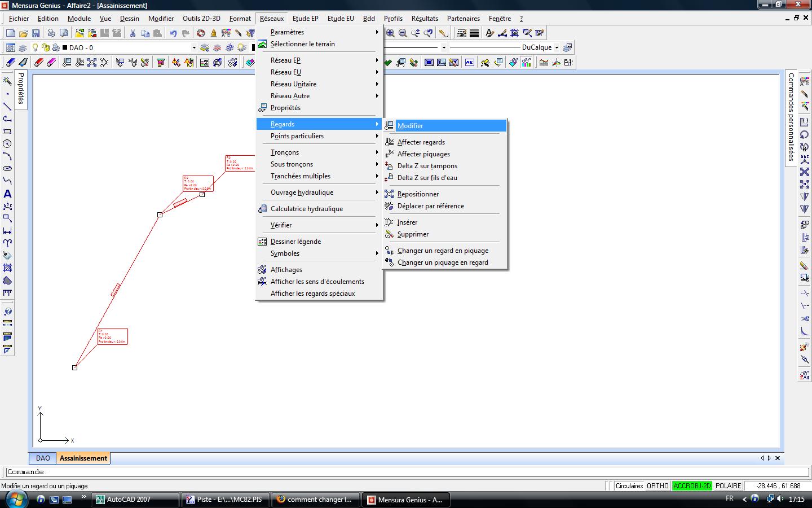This screenshot has height=508, width=812.
Task: Expand the Ouvrage hydraulique submenu
Action: [320, 192]
